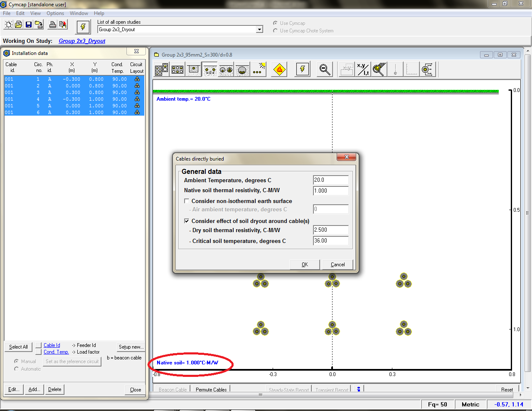The height and width of the screenshot is (411, 532).
Task: Click the x,y / l,t coordinates icon
Action: [363, 69]
